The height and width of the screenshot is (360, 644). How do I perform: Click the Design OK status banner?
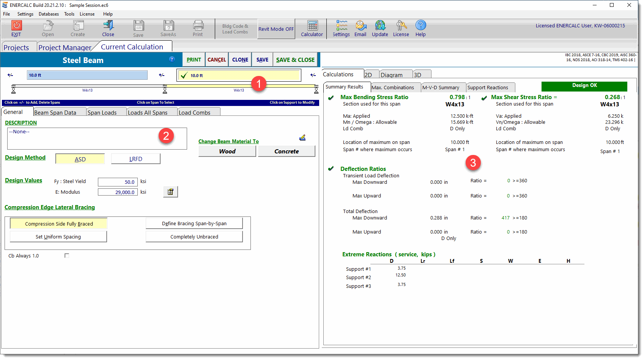[584, 86]
